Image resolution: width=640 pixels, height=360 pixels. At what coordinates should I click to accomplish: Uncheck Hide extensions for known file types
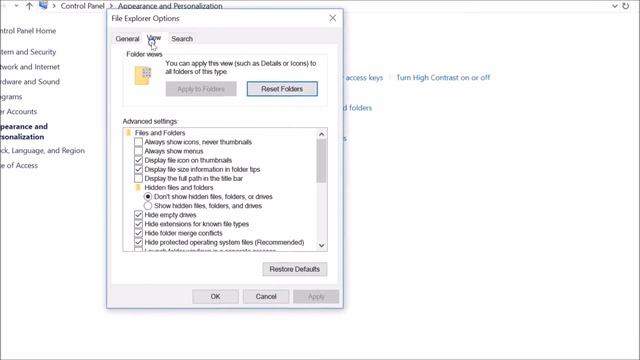(x=138, y=224)
